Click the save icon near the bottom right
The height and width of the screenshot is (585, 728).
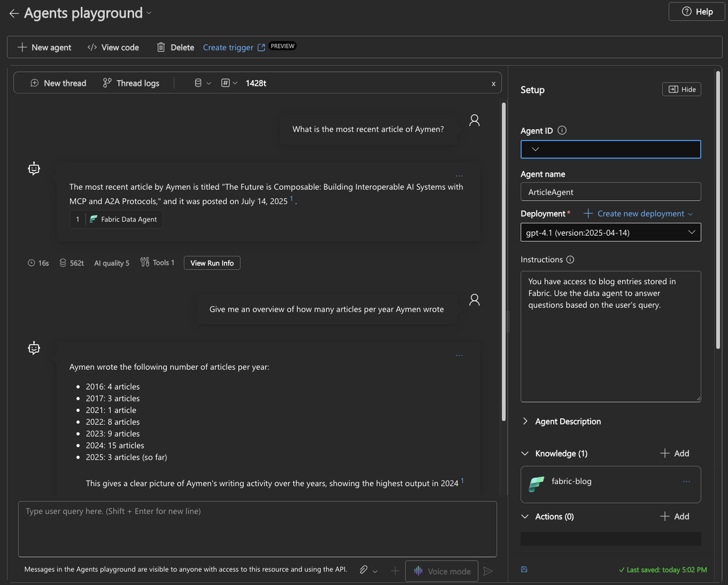click(524, 569)
